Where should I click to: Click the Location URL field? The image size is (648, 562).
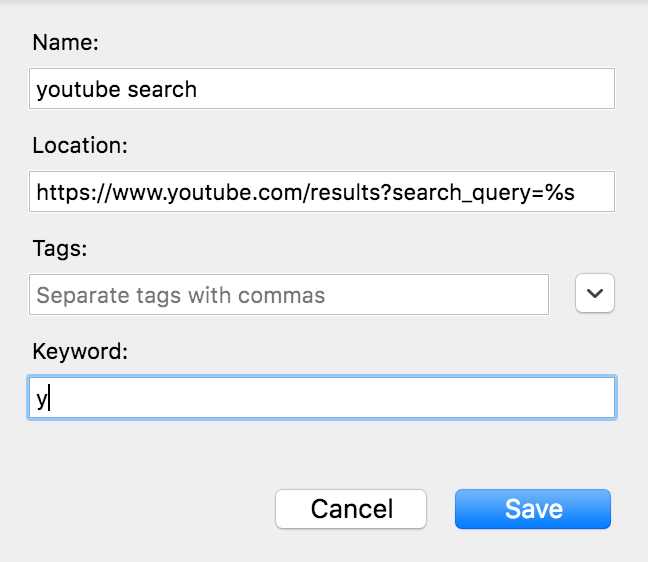322,192
